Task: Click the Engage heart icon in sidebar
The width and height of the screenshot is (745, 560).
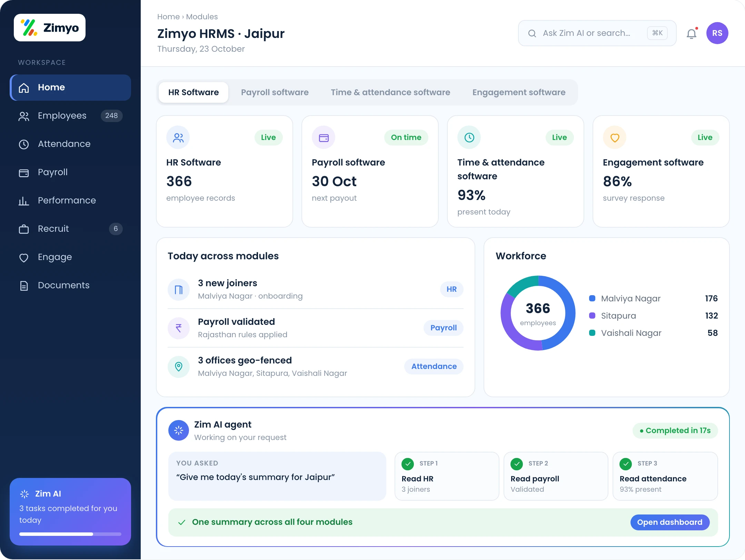Action: 24,257
